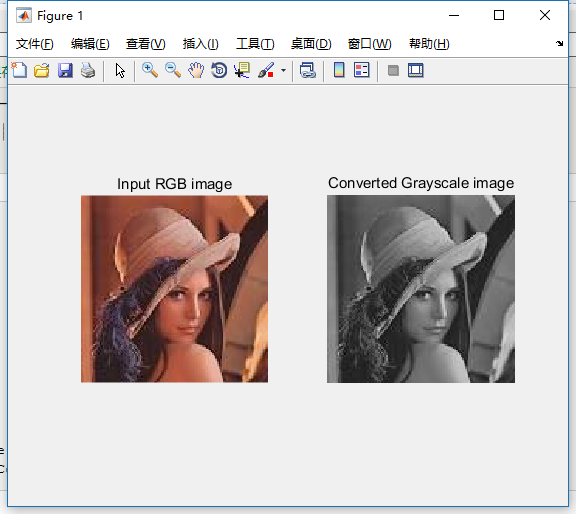576x514 pixels.
Task: Select the Data Cursor tool
Action: pyautogui.click(x=242, y=70)
